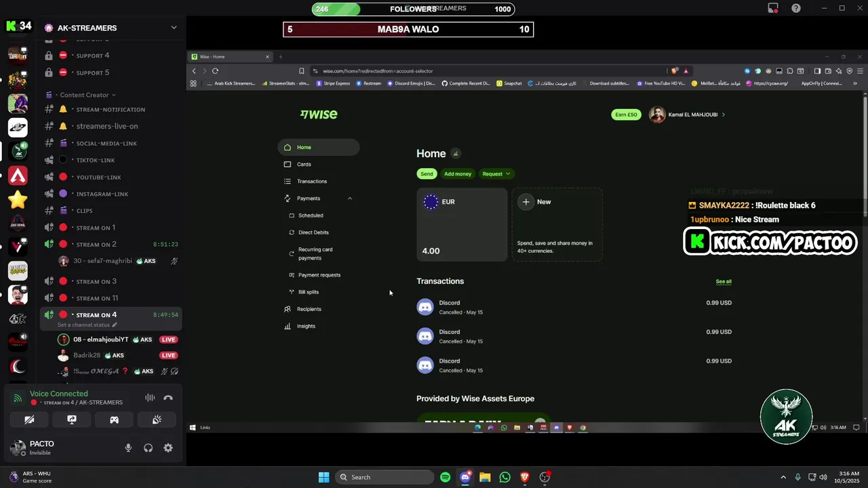The width and height of the screenshot is (868, 488).
Task: Close the Wise - Home tab
Action: [267, 56]
